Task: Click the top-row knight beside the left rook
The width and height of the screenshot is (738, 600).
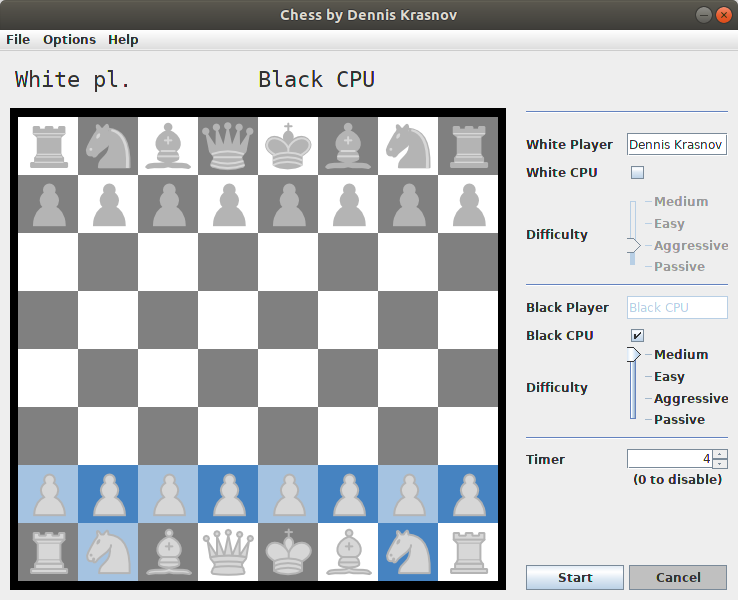Action: pyautogui.click(x=108, y=146)
